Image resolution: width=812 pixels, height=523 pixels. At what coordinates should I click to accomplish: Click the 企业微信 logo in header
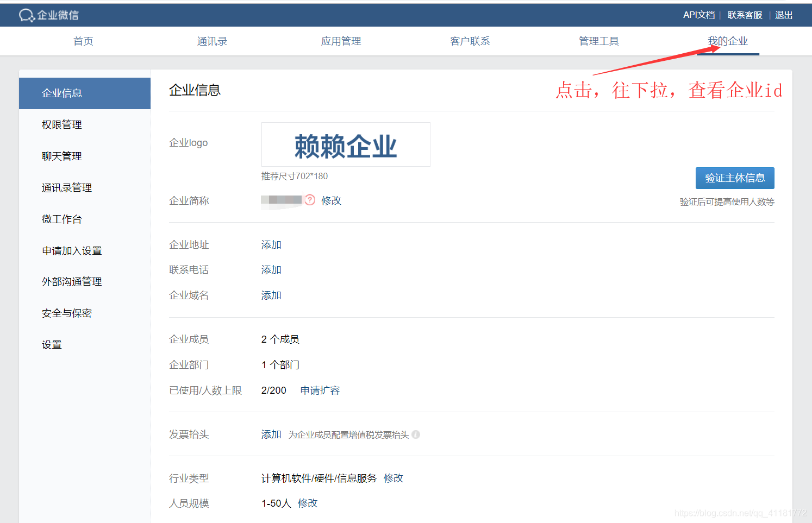[49, 15]
